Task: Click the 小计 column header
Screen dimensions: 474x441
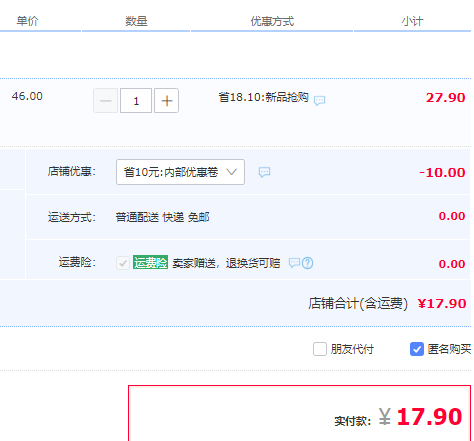Action: (x=412, y=21)
